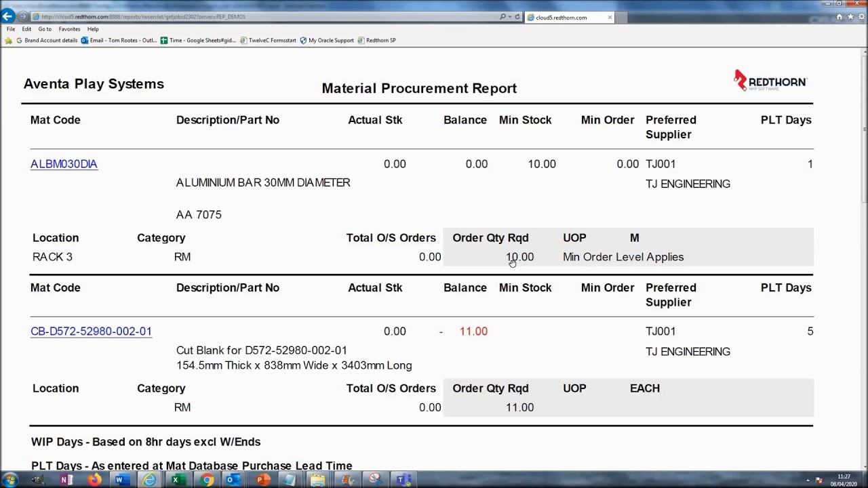Launch Firefox from the taskbar
This screenshot has height=488, width=868.
(x=94, y=480)
